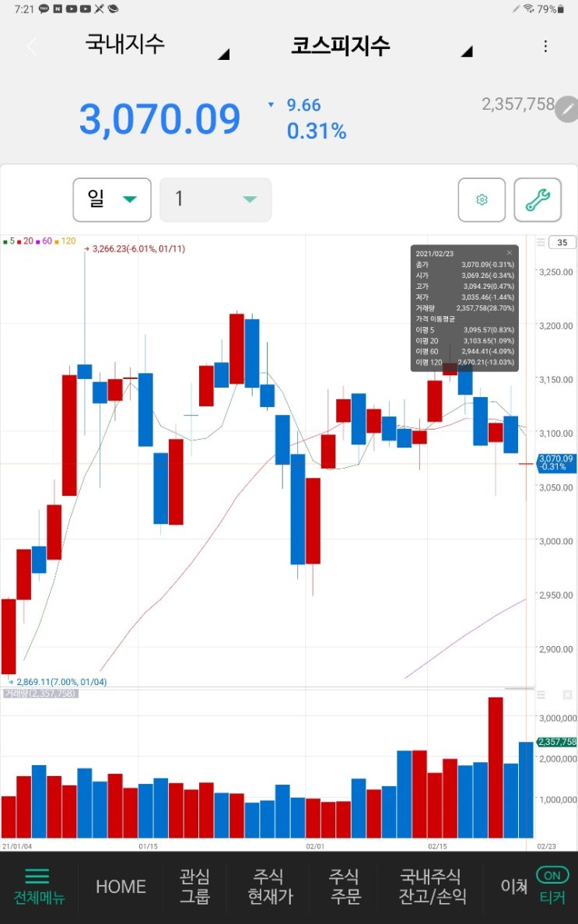Open price chart panel menu lines icon
This screenshot has width=578, height=924.
(541, 242)
